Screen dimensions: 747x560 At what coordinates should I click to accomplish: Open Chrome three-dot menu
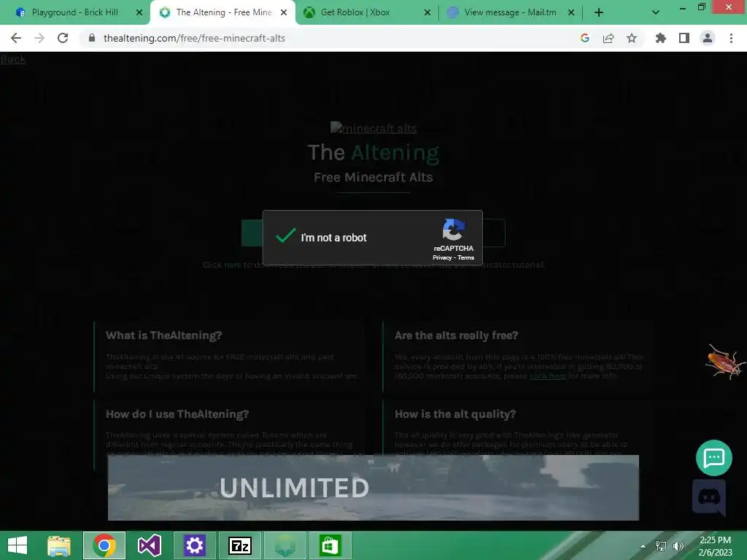click(x=731, y=38)
